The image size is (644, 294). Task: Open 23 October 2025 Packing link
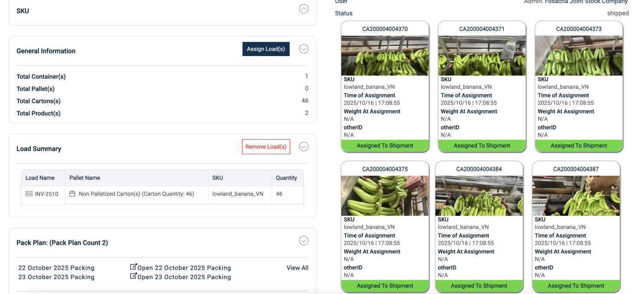tap(184, 277)
